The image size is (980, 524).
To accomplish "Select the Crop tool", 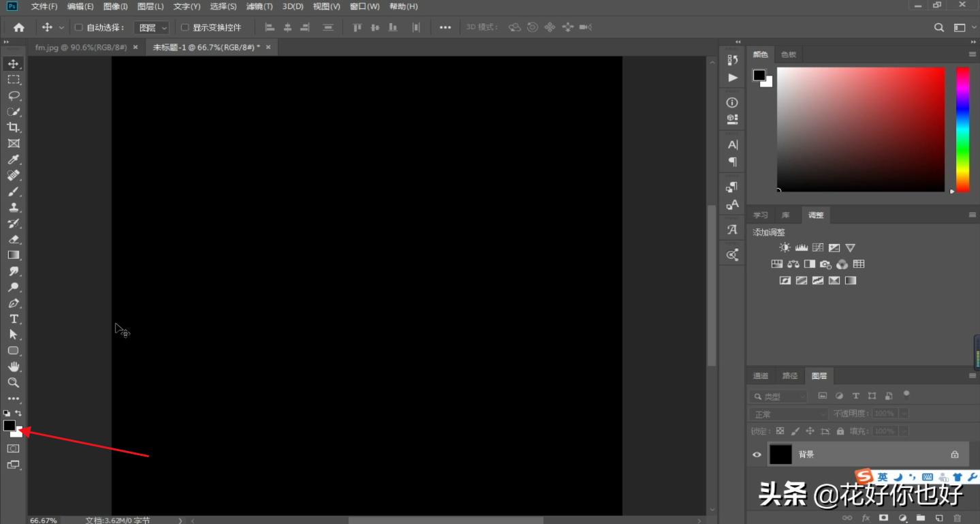I will [14, 127].
